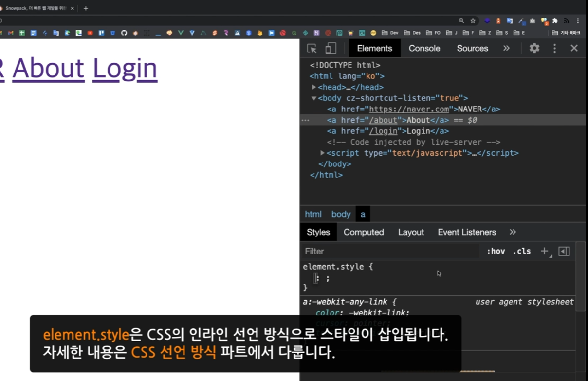Click the user agent stylesheet label
Viewport: 588px width, 381px height.
pos(525,302)
